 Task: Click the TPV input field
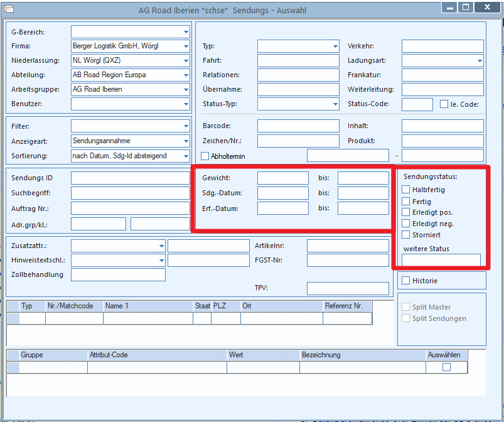coord(348,288)
